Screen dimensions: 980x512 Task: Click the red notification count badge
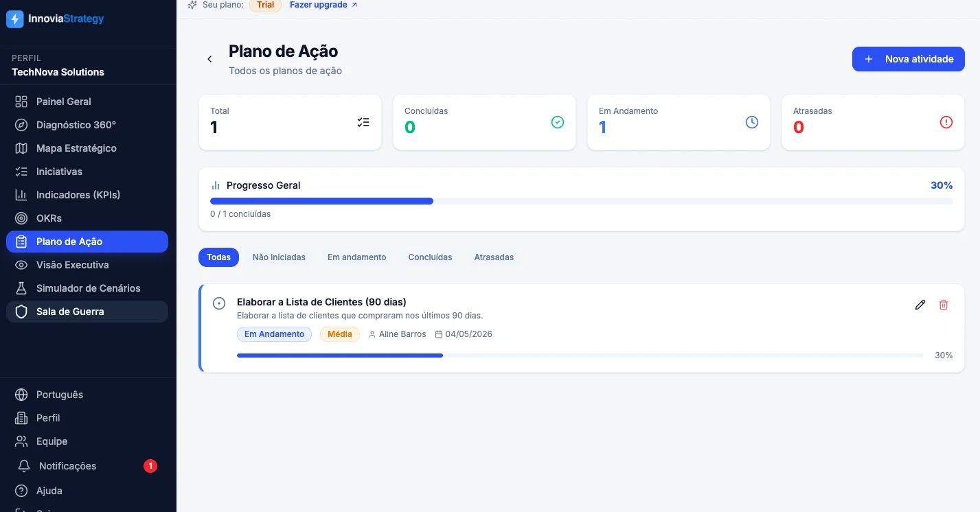[150, 466]
